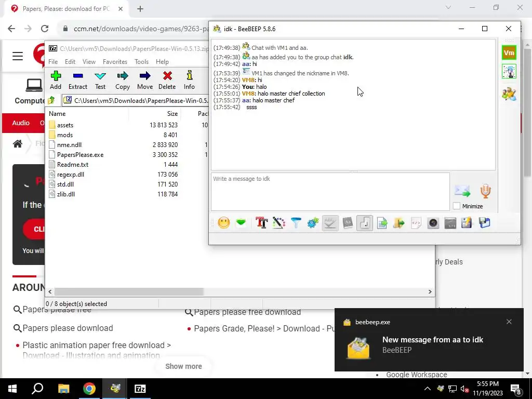Click Test in 7-Zip toolbar
This screenshot has height=399, width=532.
[100, 80]
